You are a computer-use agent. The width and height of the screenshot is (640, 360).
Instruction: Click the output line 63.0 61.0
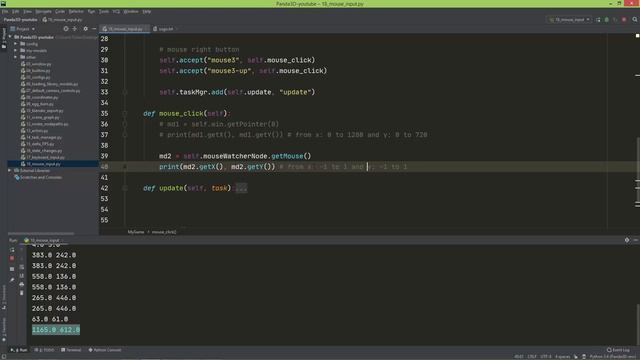pos(50,319)
